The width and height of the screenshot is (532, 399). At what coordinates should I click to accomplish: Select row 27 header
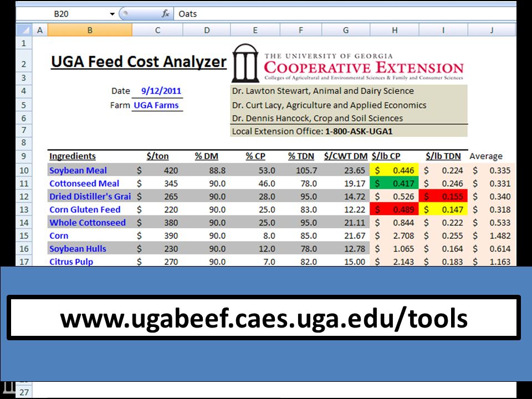pos(24,392)
